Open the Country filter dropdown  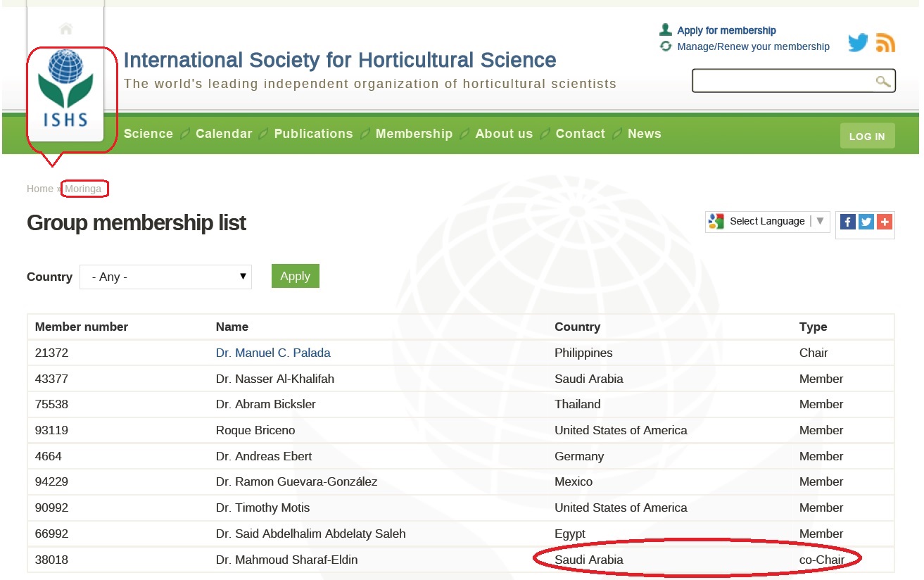tap(165, 277)
